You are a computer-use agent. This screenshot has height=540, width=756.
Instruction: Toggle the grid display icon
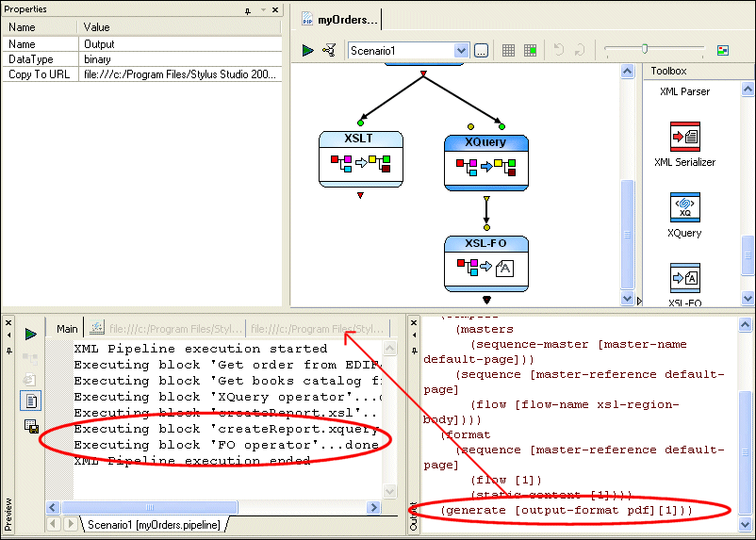[x=508, y=51]
